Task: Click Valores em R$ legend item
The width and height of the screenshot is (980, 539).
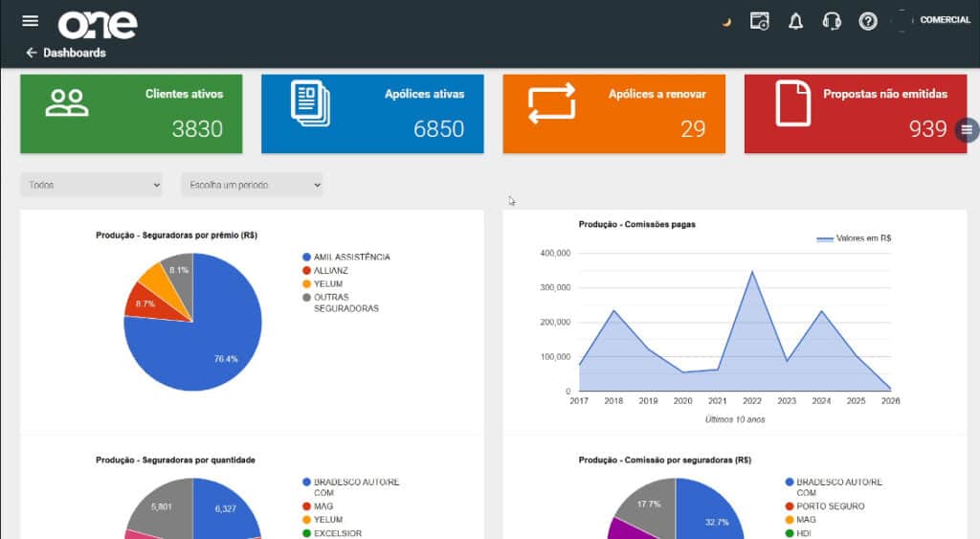Action: click(854, 238)
